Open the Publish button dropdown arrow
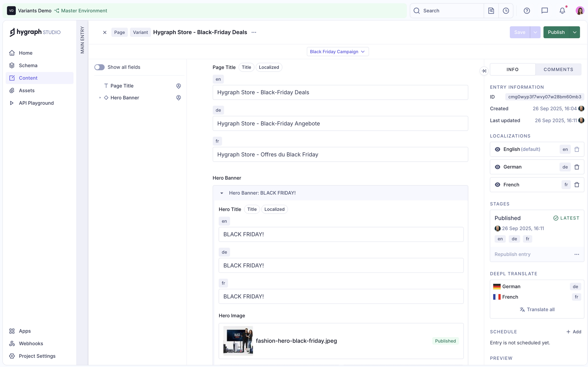 click(x=574, y=32)
